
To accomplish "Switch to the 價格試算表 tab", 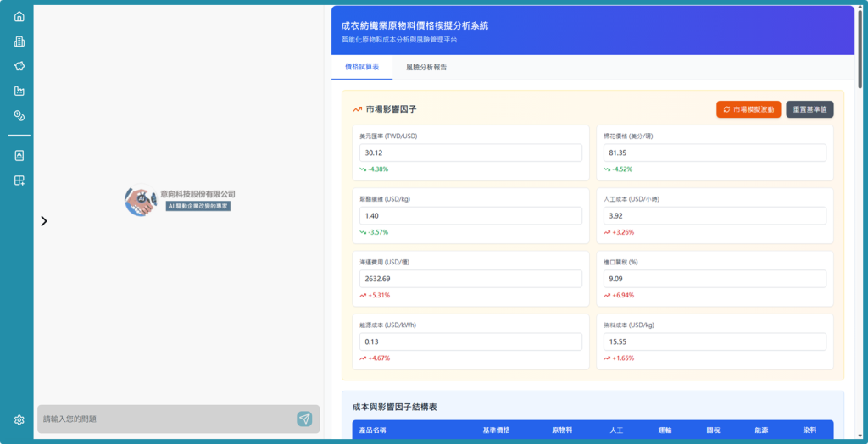I will click(362, 67).
